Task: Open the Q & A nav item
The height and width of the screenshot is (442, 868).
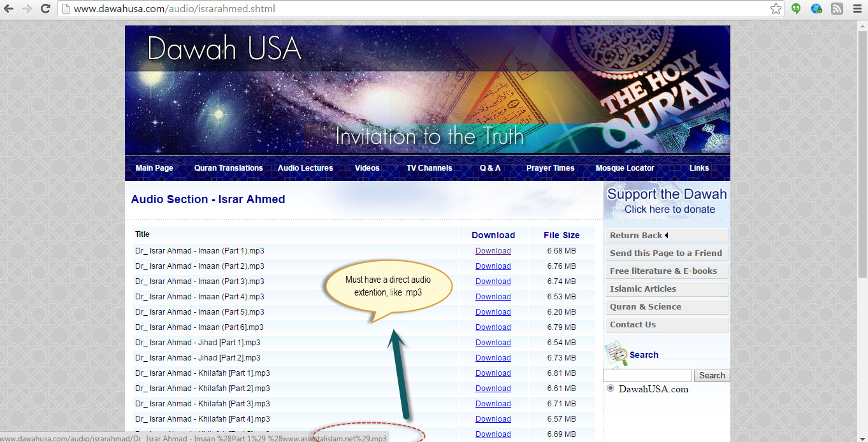Action: pyautogui.click(x=490, y=168)
